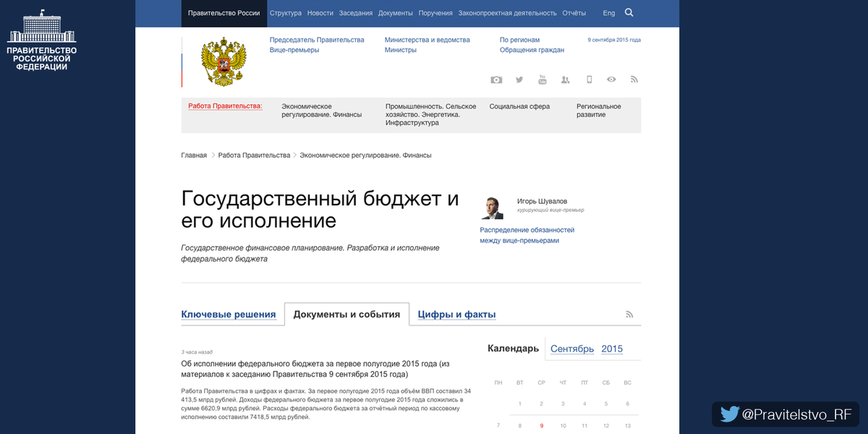Click the 3 часа назад timestamp
The image size is (868, 434).
click(x=197, y=352)
